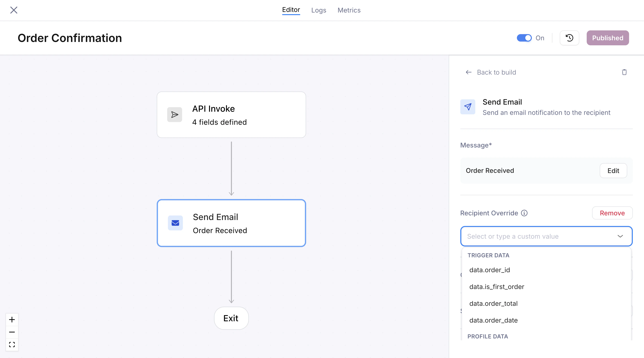Close the workflow editor with X icon
The image size is (644, 358).
(14, 10)
